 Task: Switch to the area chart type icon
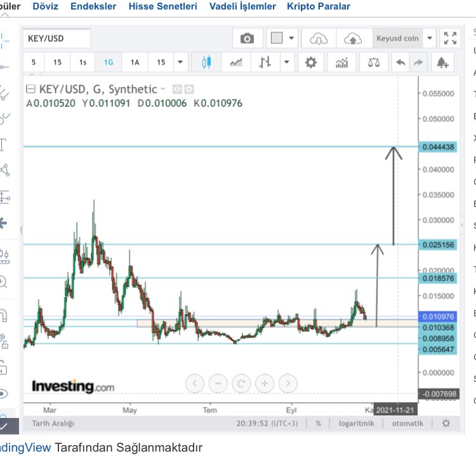tap(236, 63)
